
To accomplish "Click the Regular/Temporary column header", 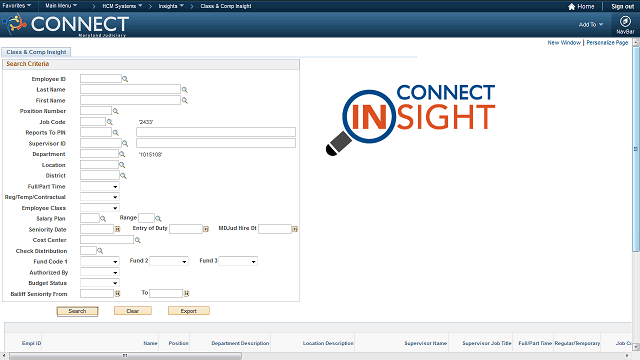I will 577,343.
